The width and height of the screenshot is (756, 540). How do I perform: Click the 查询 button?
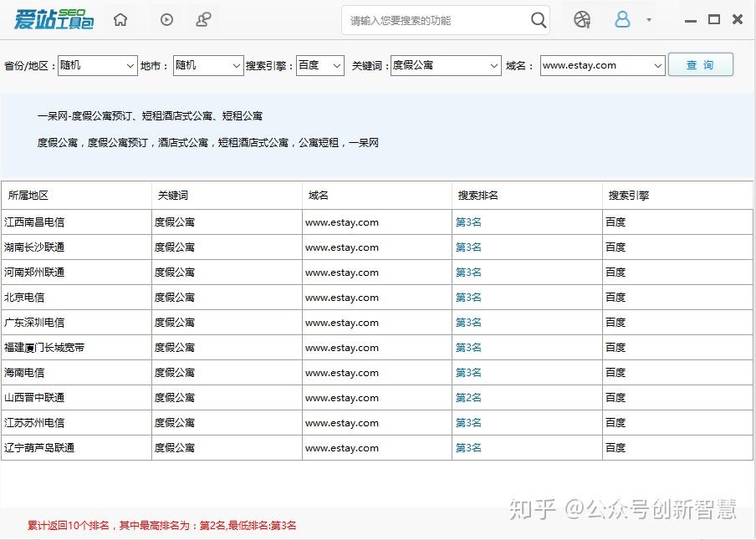tap(701, 64)
